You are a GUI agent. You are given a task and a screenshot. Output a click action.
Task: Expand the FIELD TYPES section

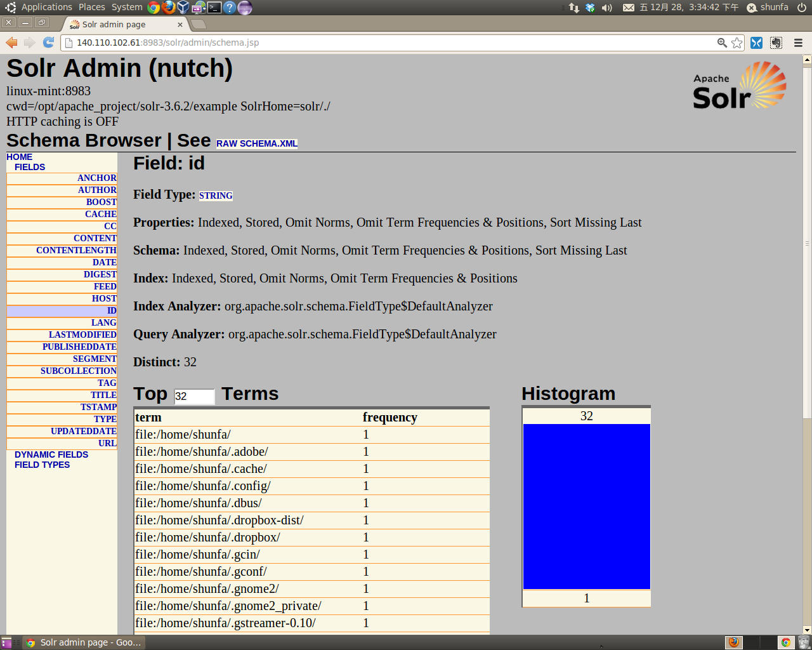tap(42, 465)
